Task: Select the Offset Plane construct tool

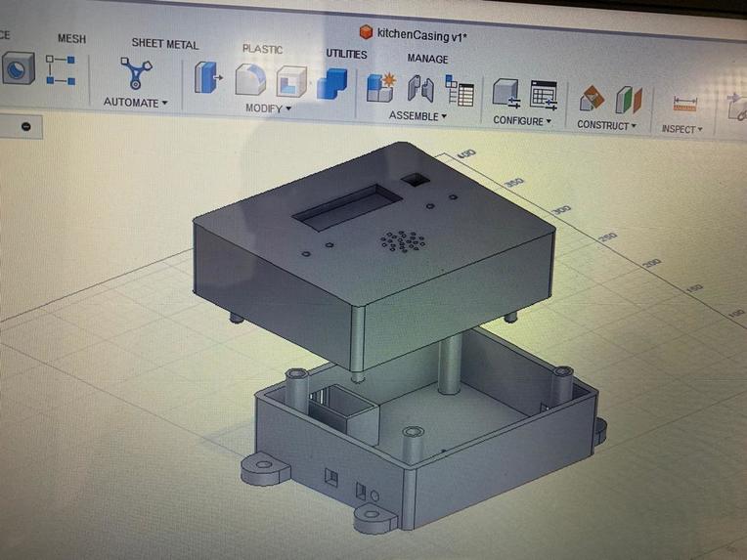Action: point(592,99)
